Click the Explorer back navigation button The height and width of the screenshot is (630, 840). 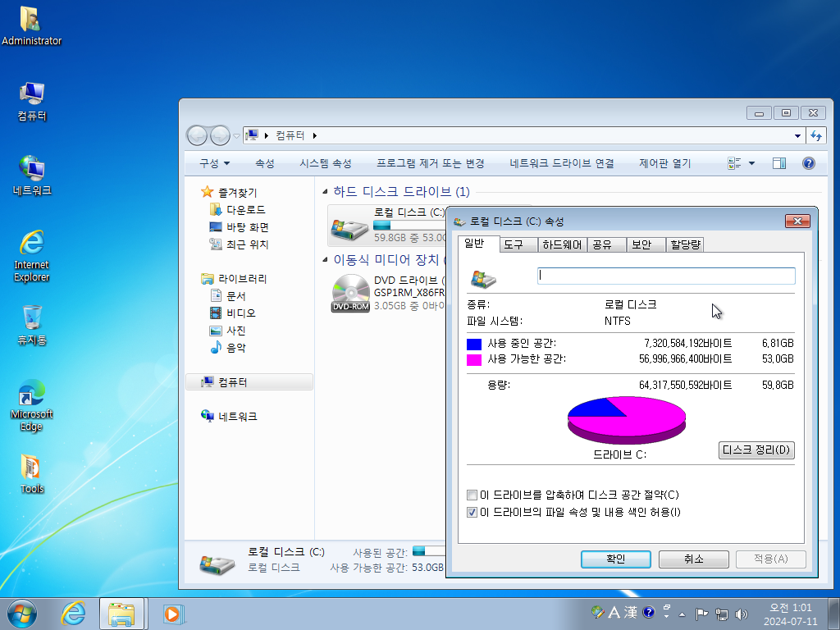click(197, 135)
